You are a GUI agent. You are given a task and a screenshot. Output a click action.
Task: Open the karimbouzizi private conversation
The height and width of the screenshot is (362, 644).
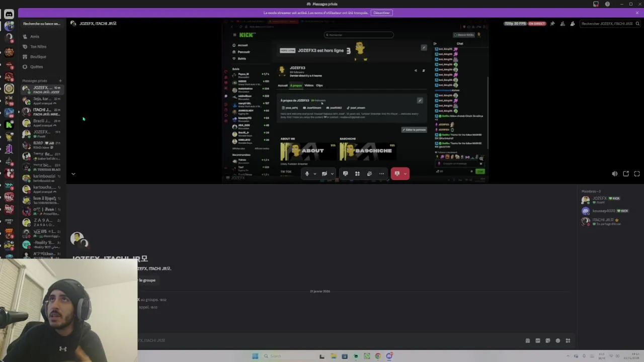[x=41, y=178]
